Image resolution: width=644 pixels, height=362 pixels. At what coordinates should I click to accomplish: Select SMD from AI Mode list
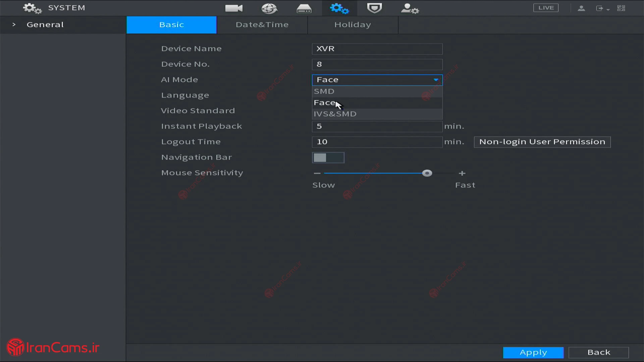(324, 91)
